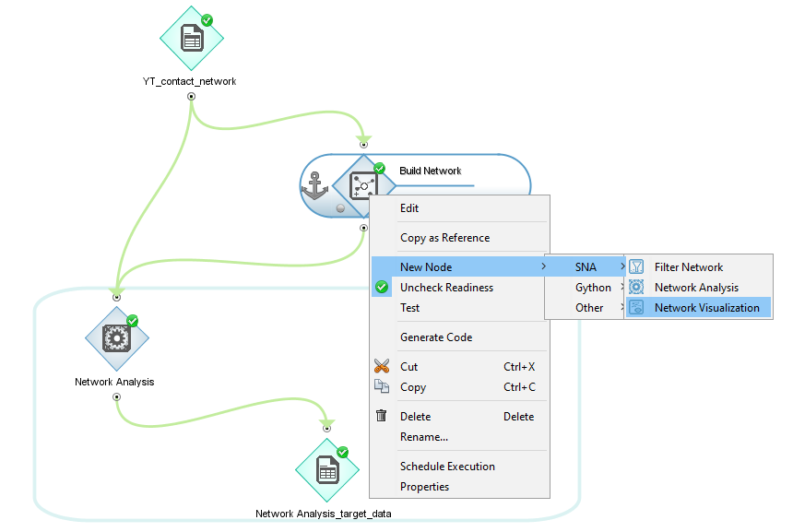Choose Generate Code from context menu
Screen dimensions: 793x532
click(436, 337)
